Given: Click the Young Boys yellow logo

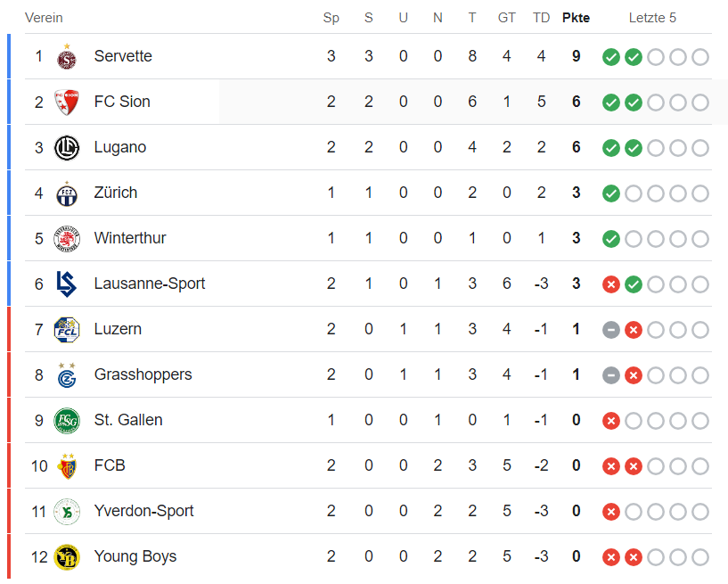Looking at the screenshot, I should point(67,557).
